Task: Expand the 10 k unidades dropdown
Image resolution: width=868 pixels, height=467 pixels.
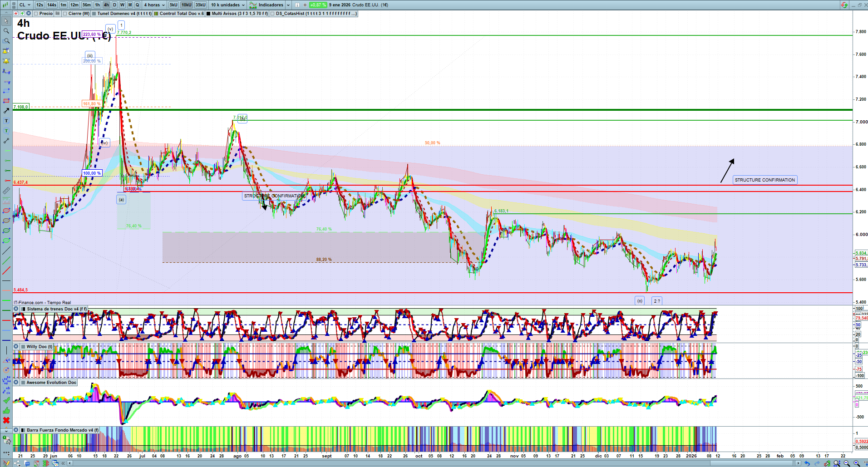Action: pyautogui.click(x=228, y=5)
